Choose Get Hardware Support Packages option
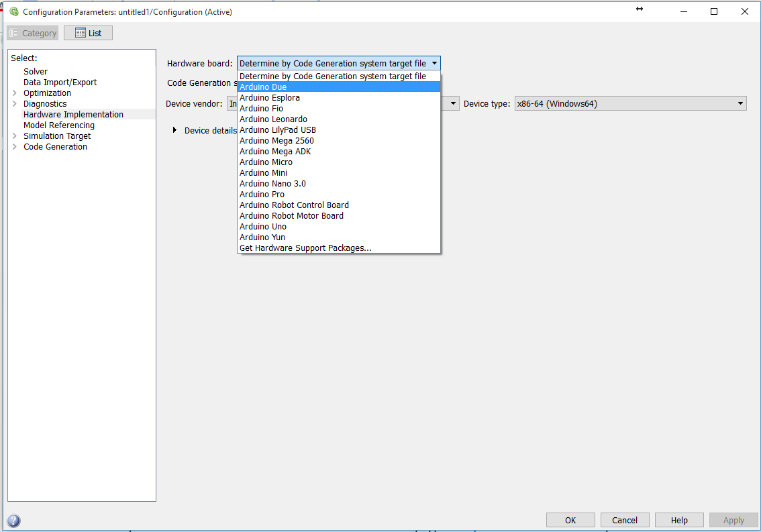Screen dimensions: 761x532 pos(305,248)
